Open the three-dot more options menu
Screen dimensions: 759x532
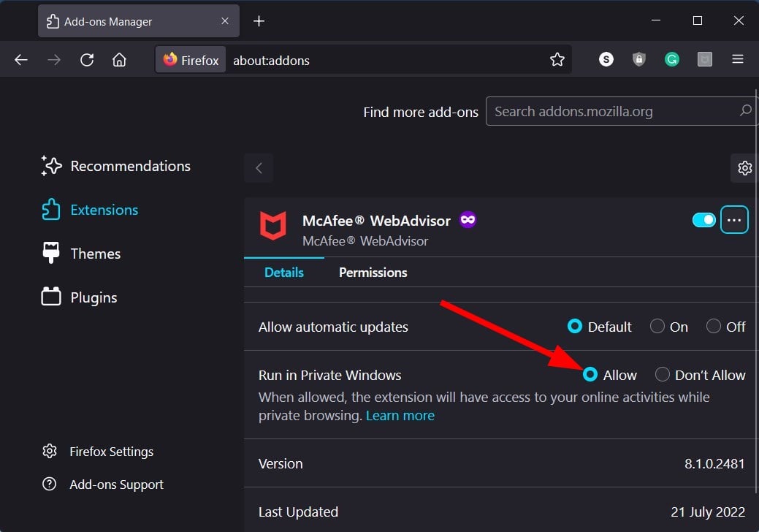pyautogui.click(x=734, y=220)
